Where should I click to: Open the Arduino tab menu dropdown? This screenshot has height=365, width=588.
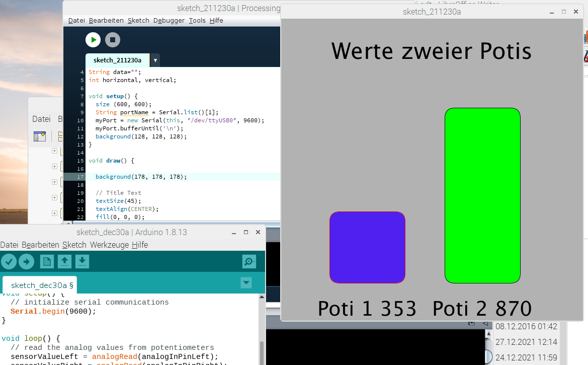coord(246,283)
